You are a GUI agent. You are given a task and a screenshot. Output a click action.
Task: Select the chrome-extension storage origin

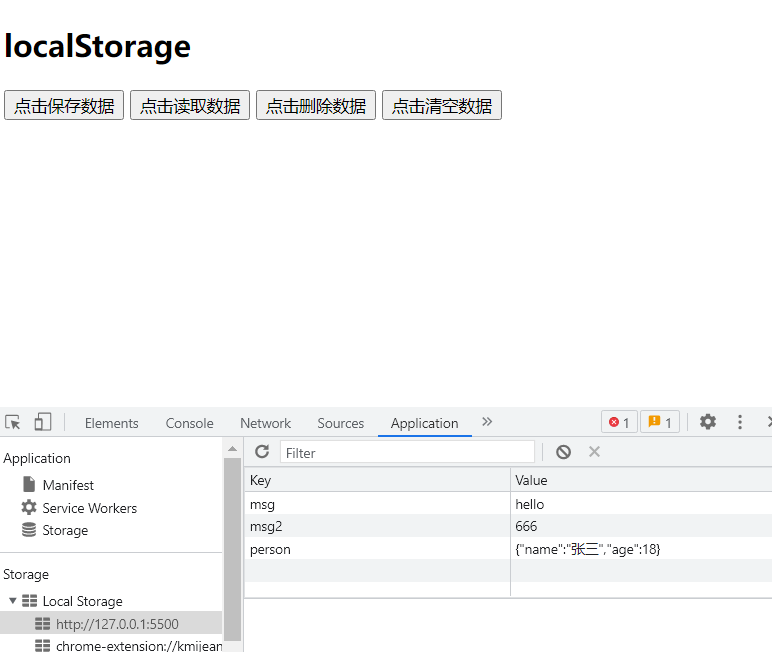(111, 645)
